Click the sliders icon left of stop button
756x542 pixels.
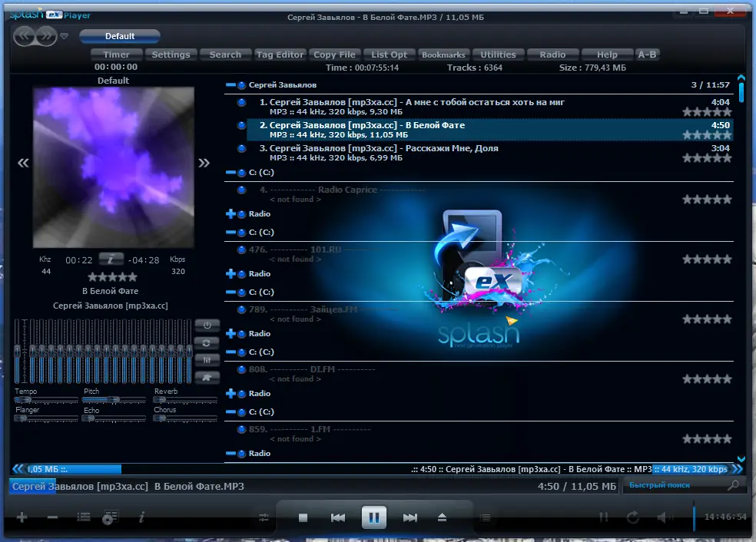[x=264, y=517]
